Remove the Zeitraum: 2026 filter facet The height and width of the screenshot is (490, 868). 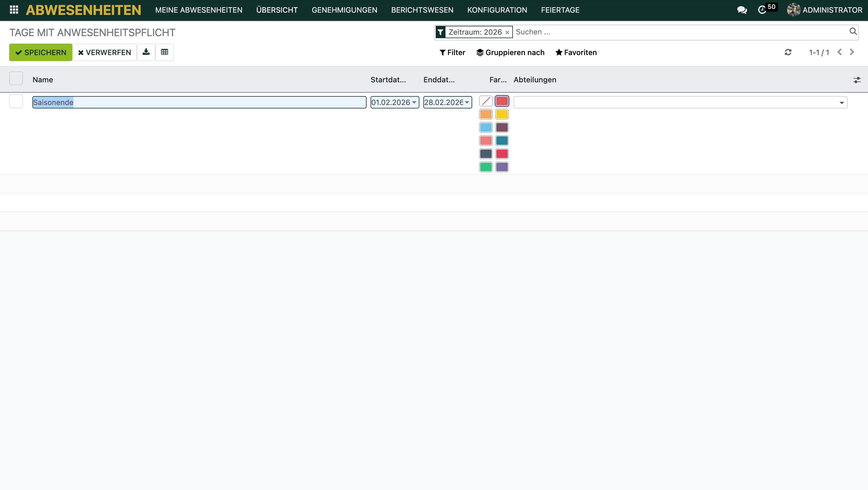pyautogui.click(x=507, y=32)
